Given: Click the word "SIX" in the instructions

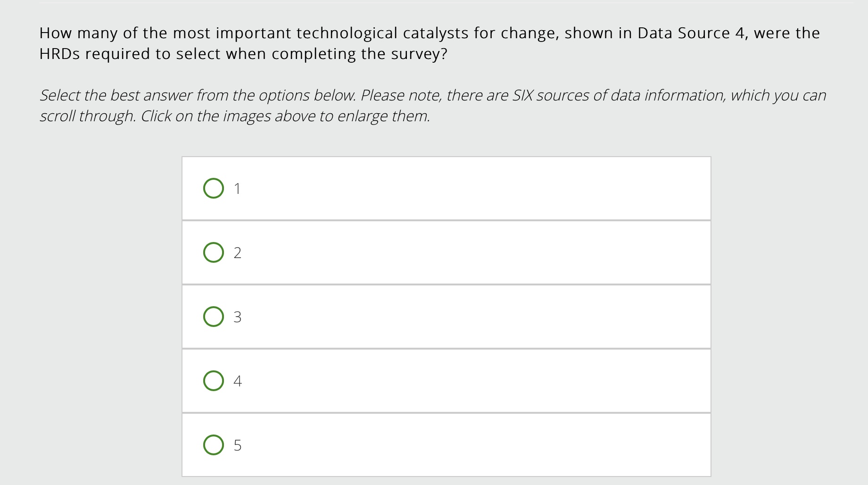Looking at the screenshot, I should tap(523, 95).
